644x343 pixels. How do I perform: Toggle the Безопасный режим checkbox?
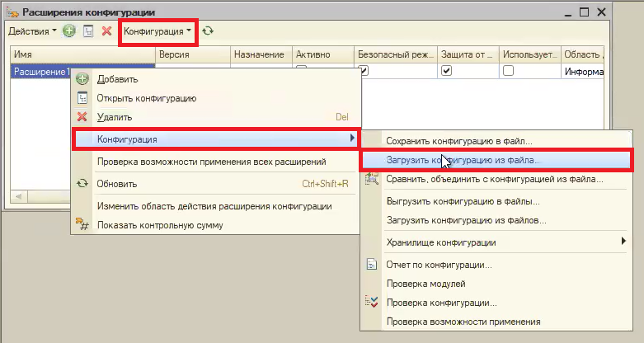pyautogui.click(x=364, y=71)
